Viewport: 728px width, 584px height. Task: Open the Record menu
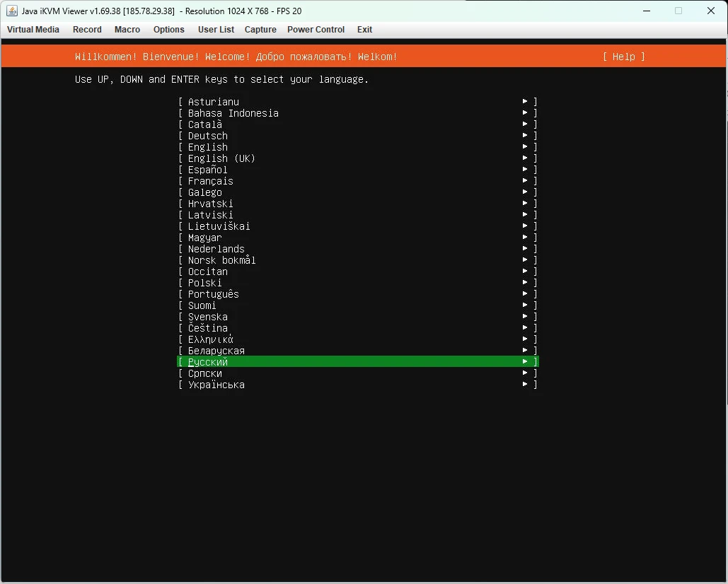coord(87,30)
